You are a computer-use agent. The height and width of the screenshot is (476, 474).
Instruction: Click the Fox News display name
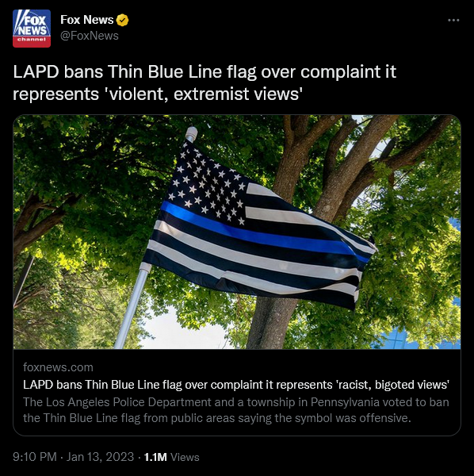click(86, 20)
